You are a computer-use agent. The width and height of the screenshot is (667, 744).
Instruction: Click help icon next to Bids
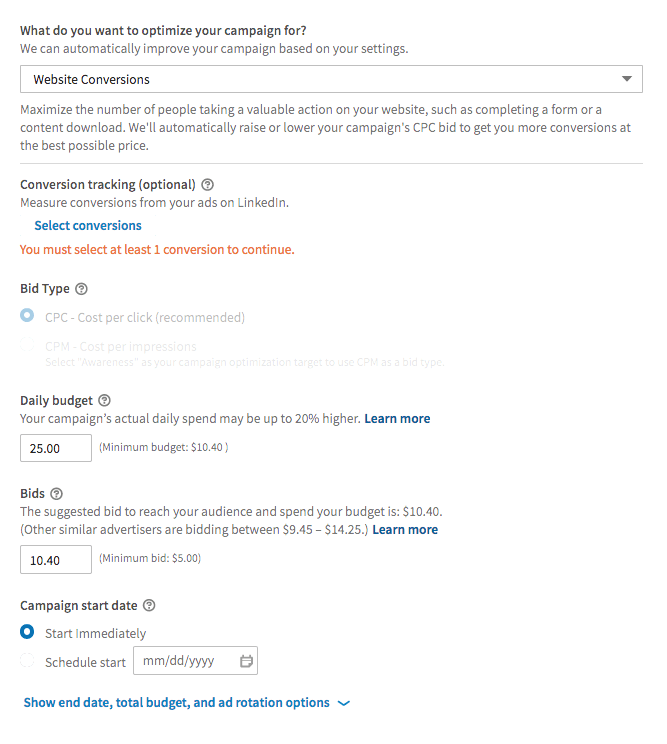(x=56, y=494)
